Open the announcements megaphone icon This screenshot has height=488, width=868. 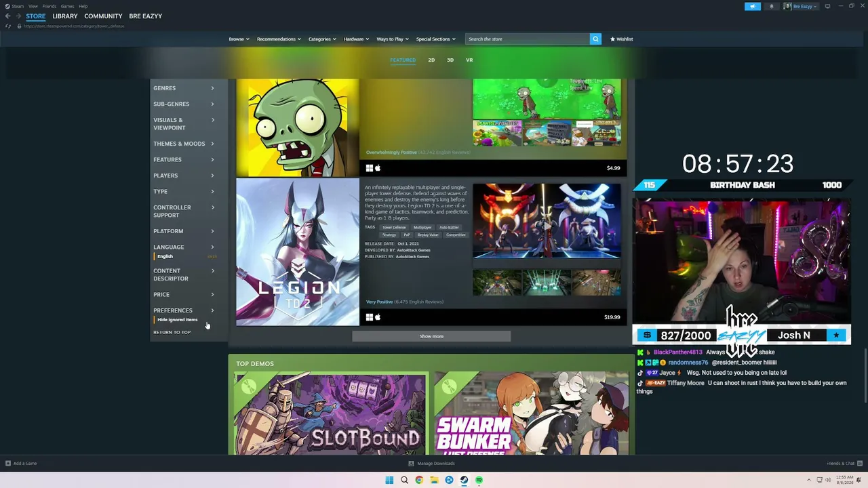[753, 6]
